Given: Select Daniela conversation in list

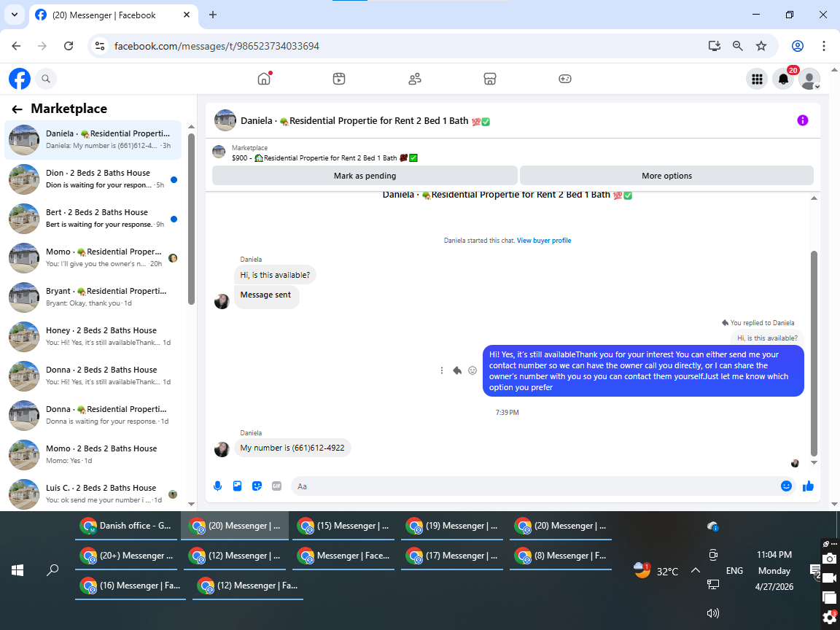Looking at the screenshot, I should (93, 140).
